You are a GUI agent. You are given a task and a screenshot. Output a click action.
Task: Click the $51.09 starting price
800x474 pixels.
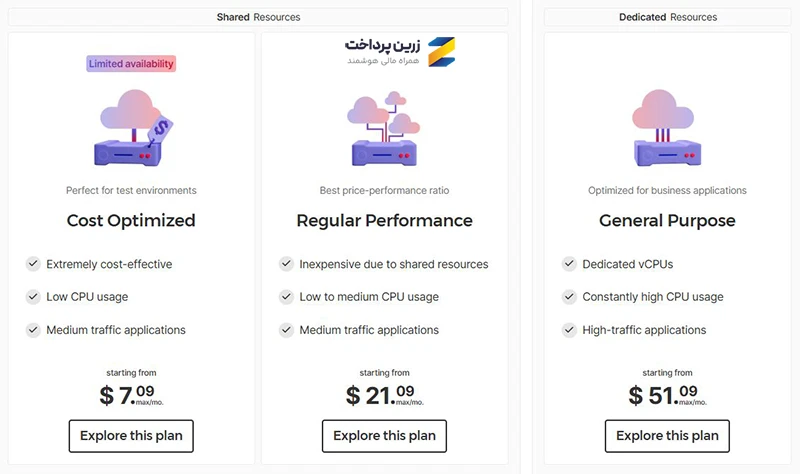point(667,395)
